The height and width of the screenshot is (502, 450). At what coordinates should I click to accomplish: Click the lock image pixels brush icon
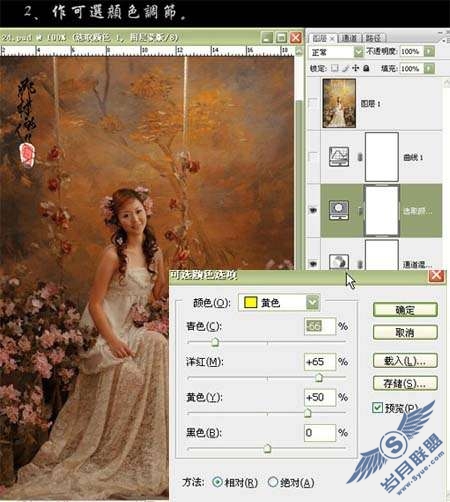(x=346, y=68)
